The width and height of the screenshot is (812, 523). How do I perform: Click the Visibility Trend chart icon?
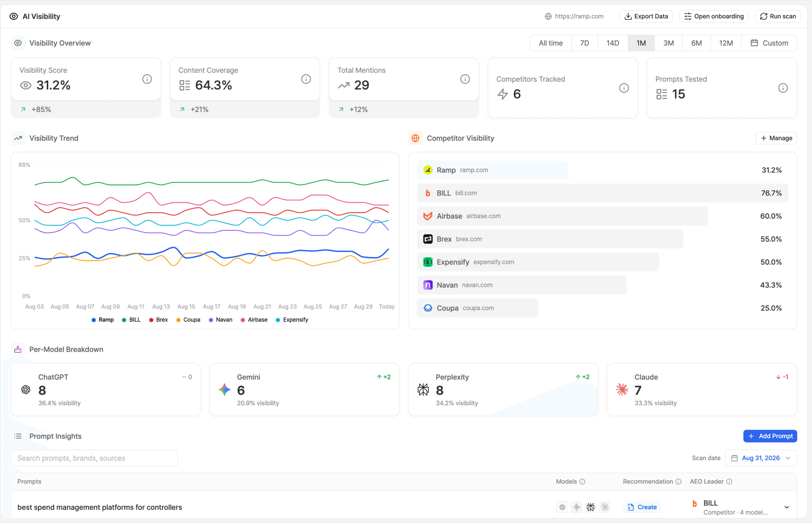point(18,138)
